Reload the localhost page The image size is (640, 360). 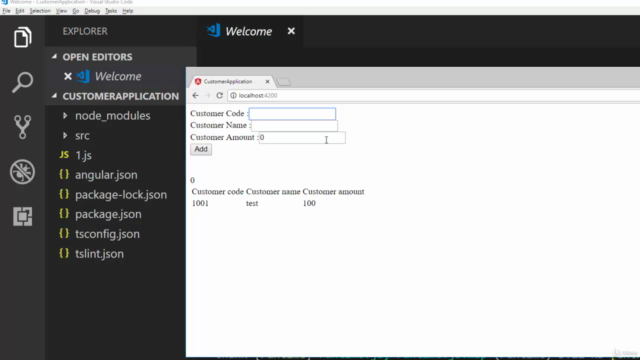click(220, 96)
